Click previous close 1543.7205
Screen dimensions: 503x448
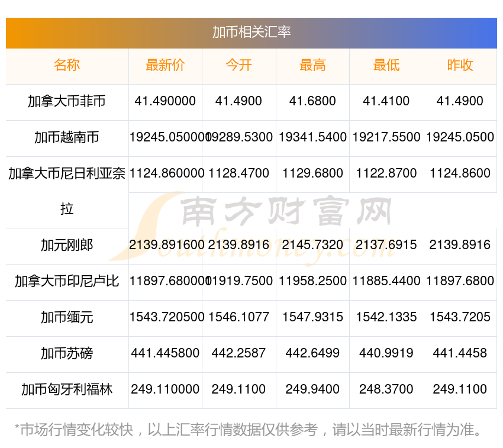click(460, 317)
